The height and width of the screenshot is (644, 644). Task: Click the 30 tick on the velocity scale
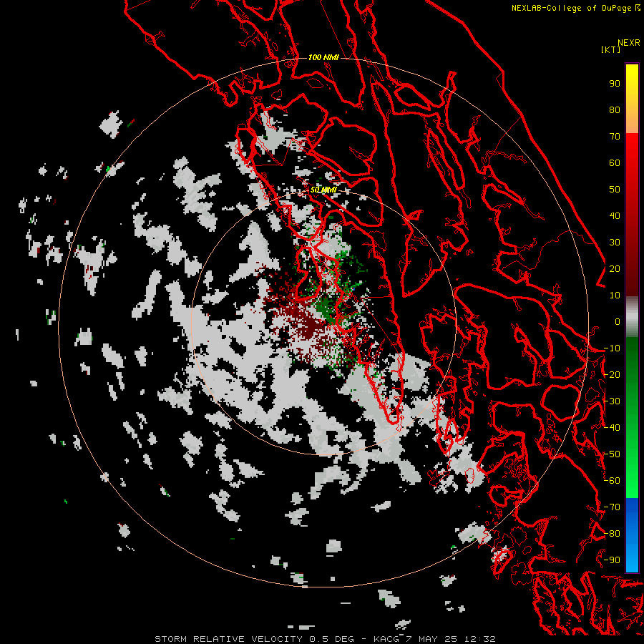click(x=615, y=243)
